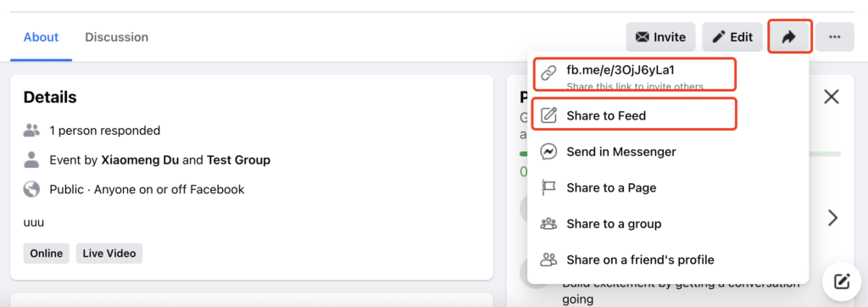
Task: Click the Invite button
Action: tap(660, 37)
